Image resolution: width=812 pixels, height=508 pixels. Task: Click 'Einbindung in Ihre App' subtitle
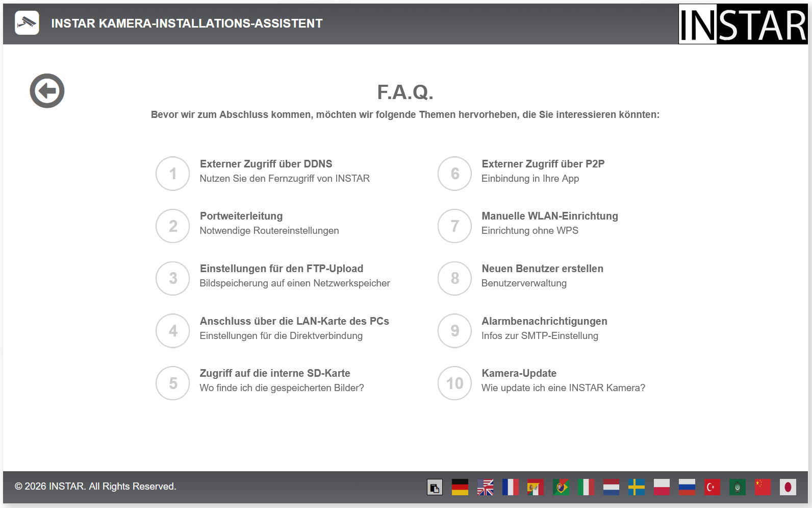[x=530, y=179]
